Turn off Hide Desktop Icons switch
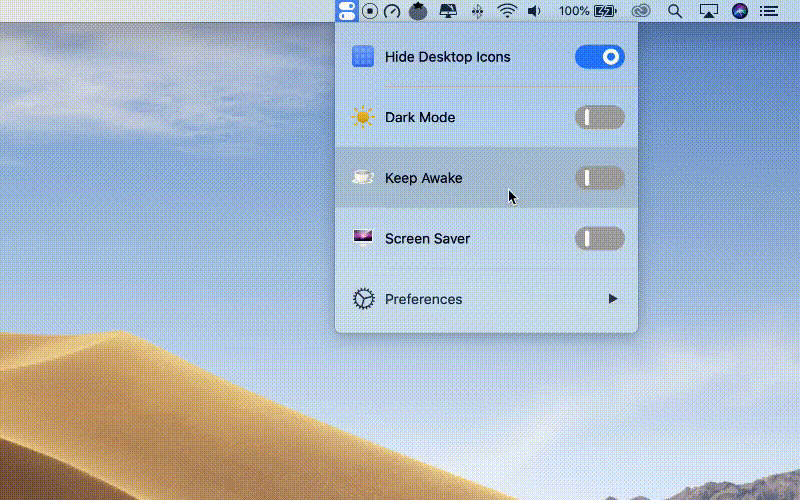Screen dimensions: 800x500 (600, 57)
